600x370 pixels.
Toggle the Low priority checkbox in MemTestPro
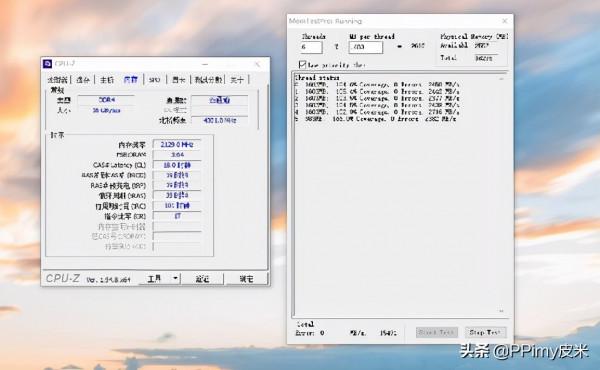click(303, 64)
